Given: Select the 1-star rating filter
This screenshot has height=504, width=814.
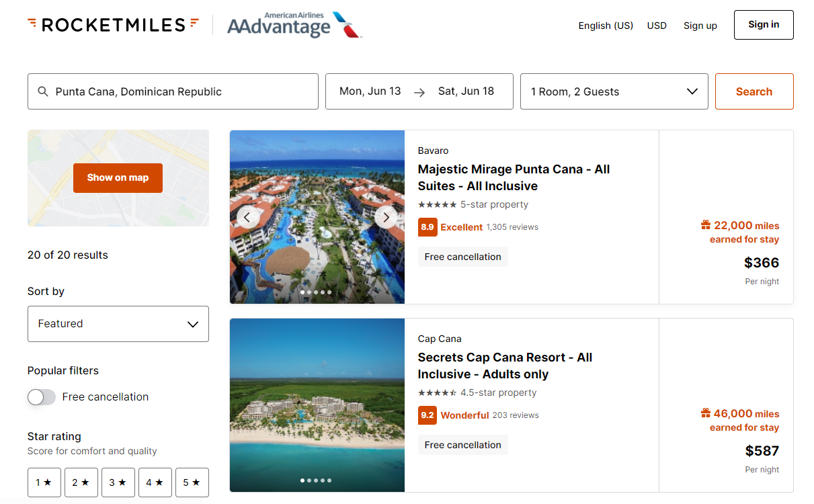Looking at the screenshot, I should click(44, 482).
